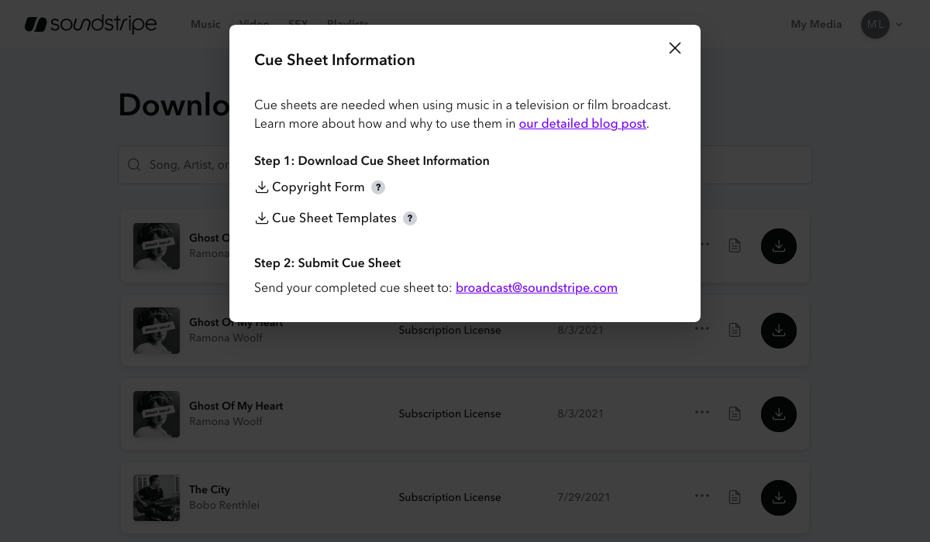Click the broadcast@soundstripe.com email link
Image resolution: width=930 pixels, height=542 pixels.
point(536,288)
